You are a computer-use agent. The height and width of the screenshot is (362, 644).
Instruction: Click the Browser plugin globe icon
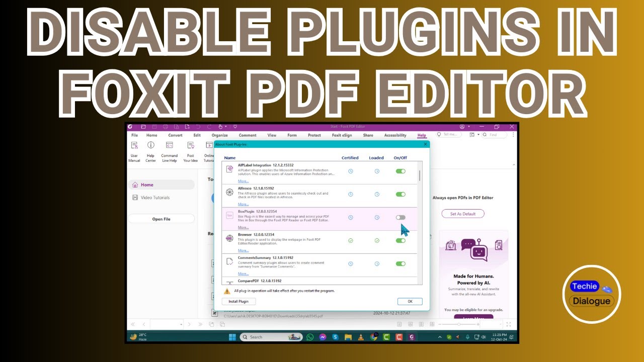(229, 238)
